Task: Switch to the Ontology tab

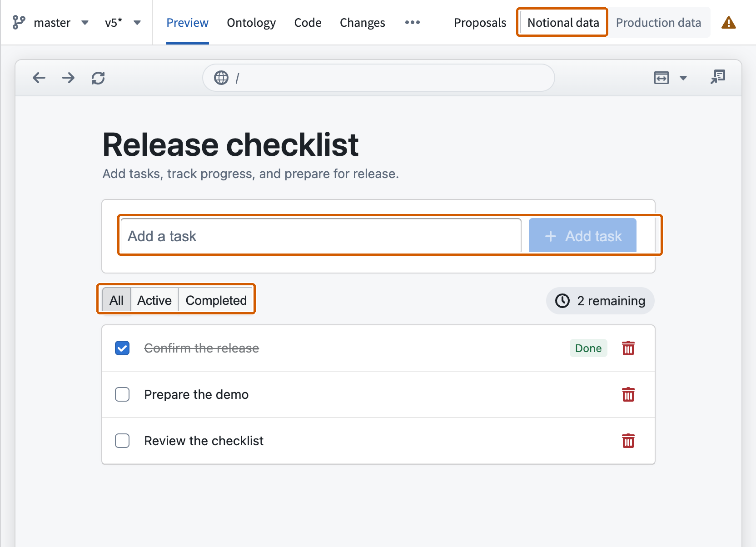Action: (x=251, y=22)
